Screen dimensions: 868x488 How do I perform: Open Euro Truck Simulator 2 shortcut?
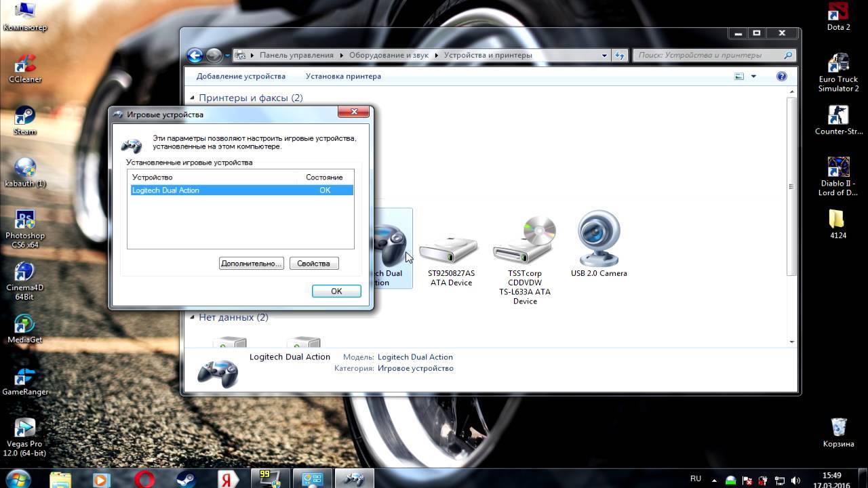point(838,73)
